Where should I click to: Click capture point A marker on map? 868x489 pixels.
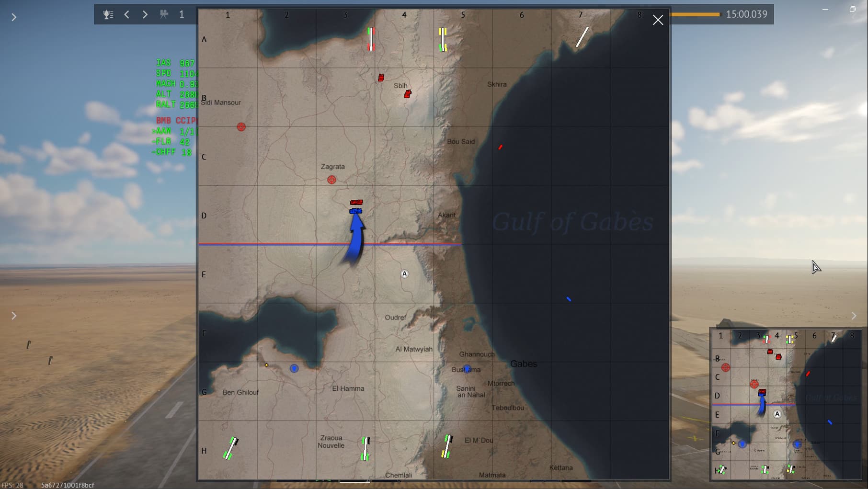pyautogui.click(x=405, y=274)
